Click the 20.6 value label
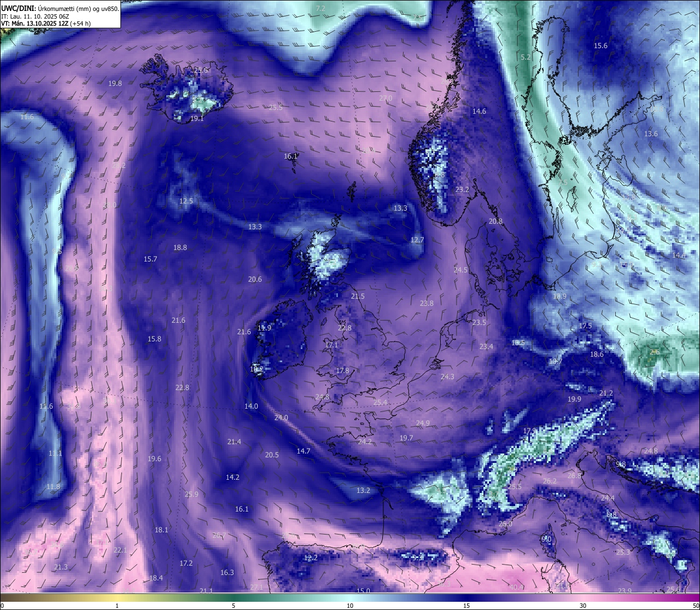 255,279
